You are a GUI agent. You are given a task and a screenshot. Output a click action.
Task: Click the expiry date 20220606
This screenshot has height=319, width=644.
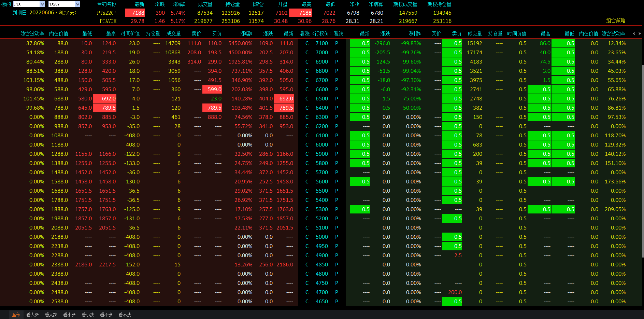[42, 13]
